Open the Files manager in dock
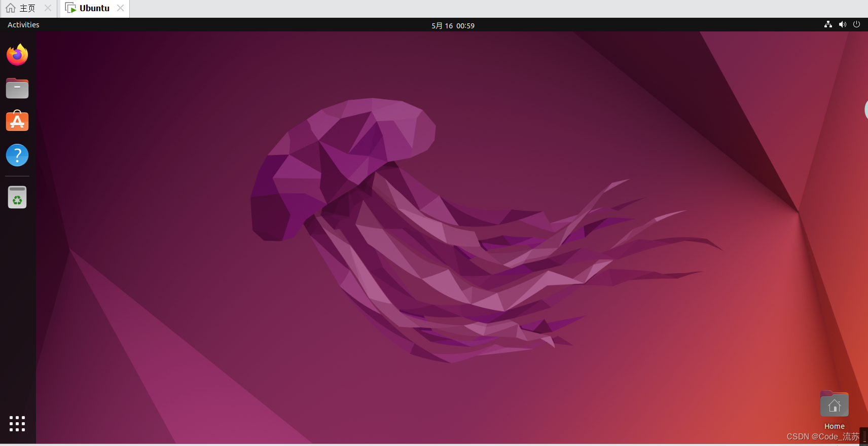 pos(17,88)
